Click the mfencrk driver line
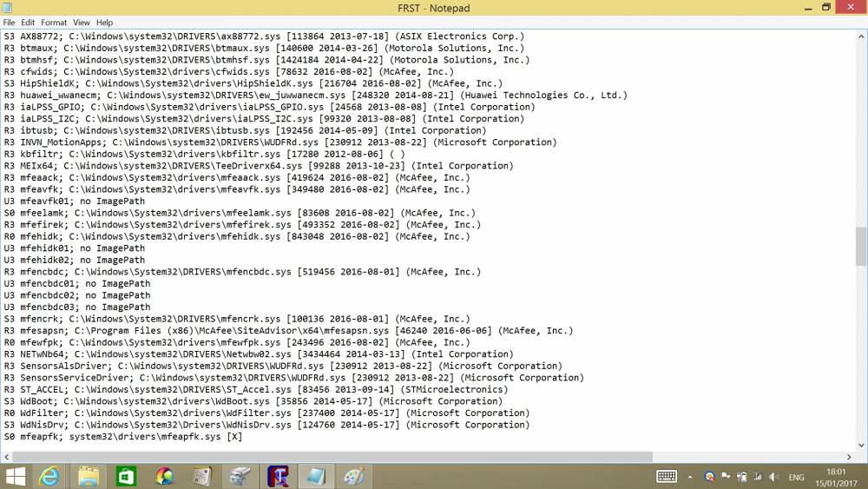 point(237,319)
